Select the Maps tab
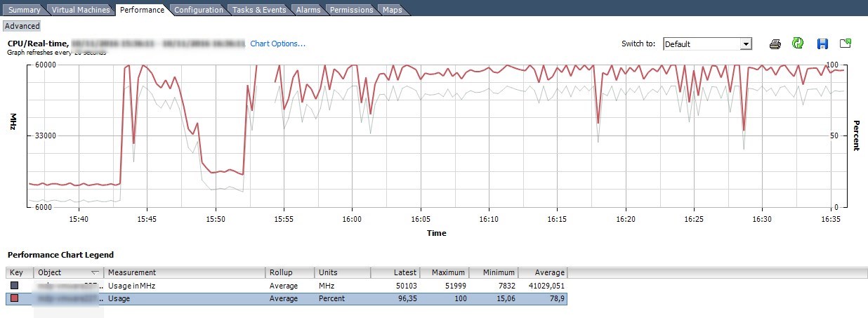This screenshot has width=868, height=318. coord(392,10)
